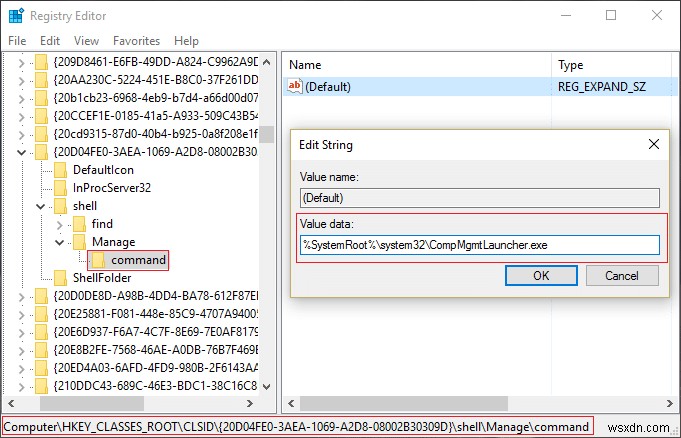Open the Edit menu
681x438 pixels.
pyautogui.click(x=50, y=41)
